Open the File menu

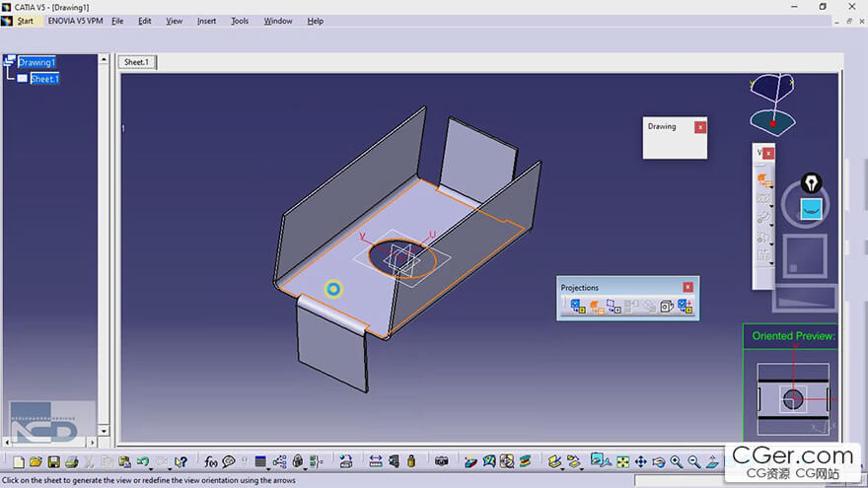[117, 21]
